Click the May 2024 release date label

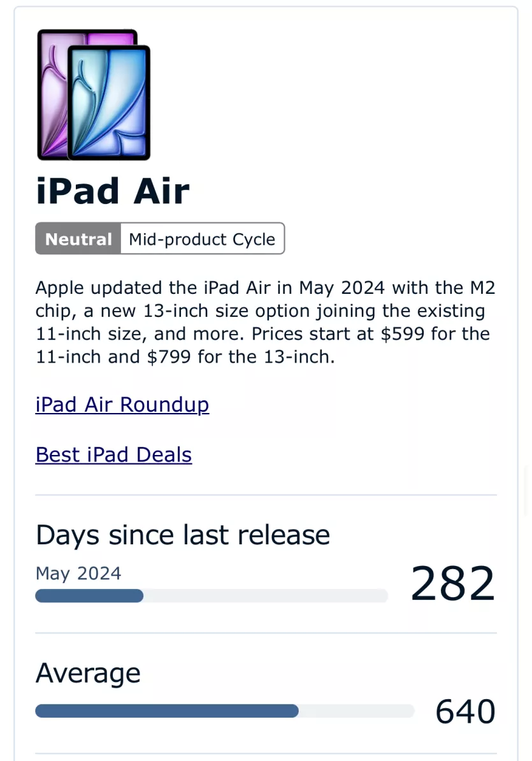(78, 573)
